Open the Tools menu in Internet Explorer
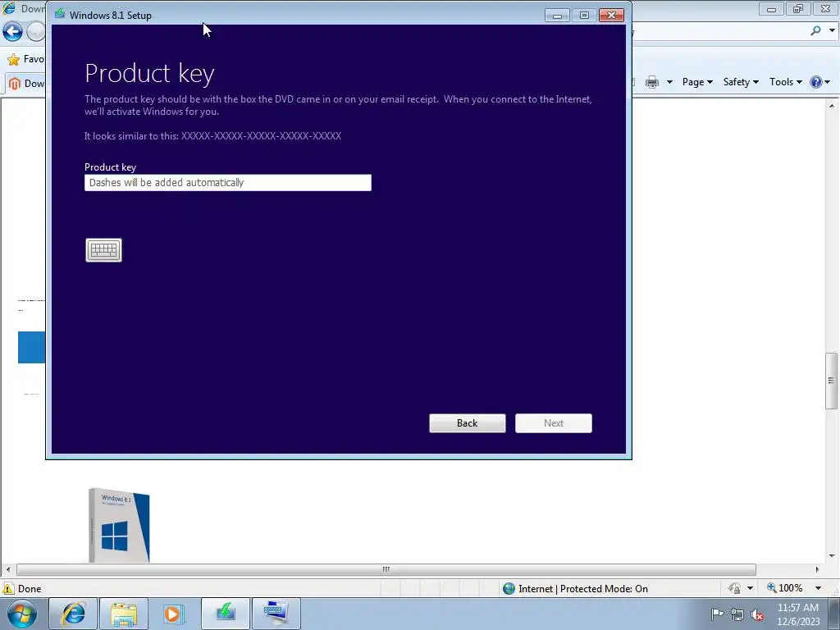The width and height of the screenshot is (840, 630). pos(785,82)
